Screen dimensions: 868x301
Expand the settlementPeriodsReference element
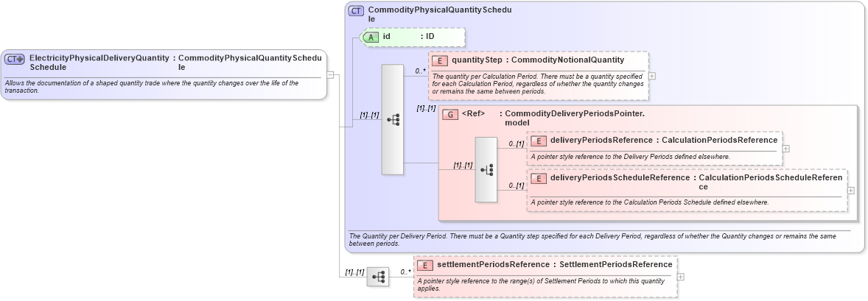681,277
